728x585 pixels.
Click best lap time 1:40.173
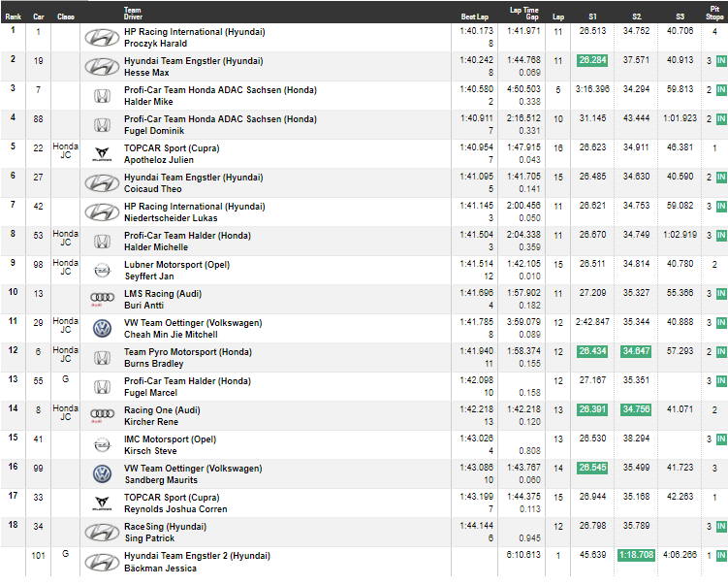(476, 31)
